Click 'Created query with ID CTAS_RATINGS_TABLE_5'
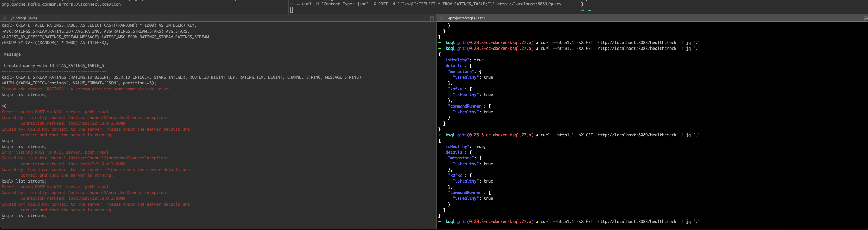868x230 pixels. point(54,66)
